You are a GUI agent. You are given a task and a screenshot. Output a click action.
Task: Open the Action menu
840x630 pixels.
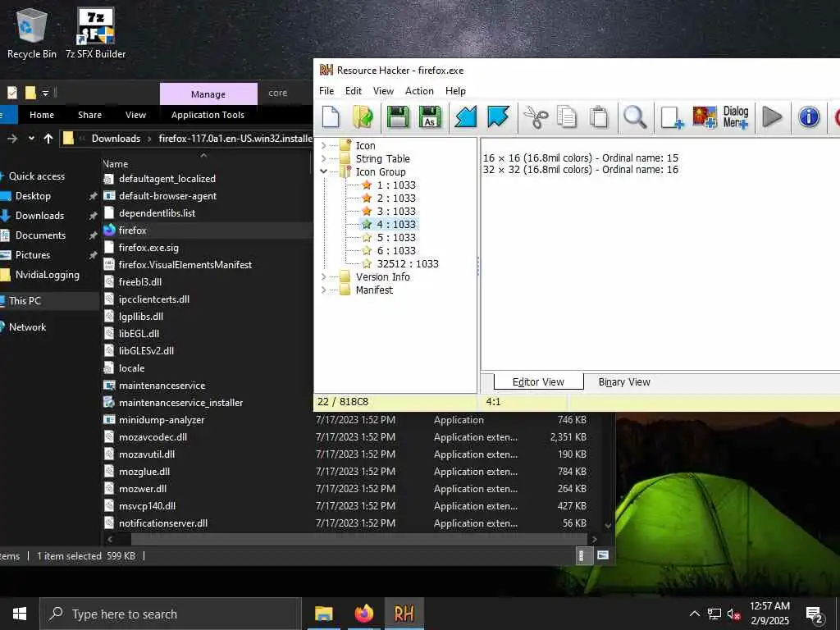pyautogui.click(x=419, y=91)
